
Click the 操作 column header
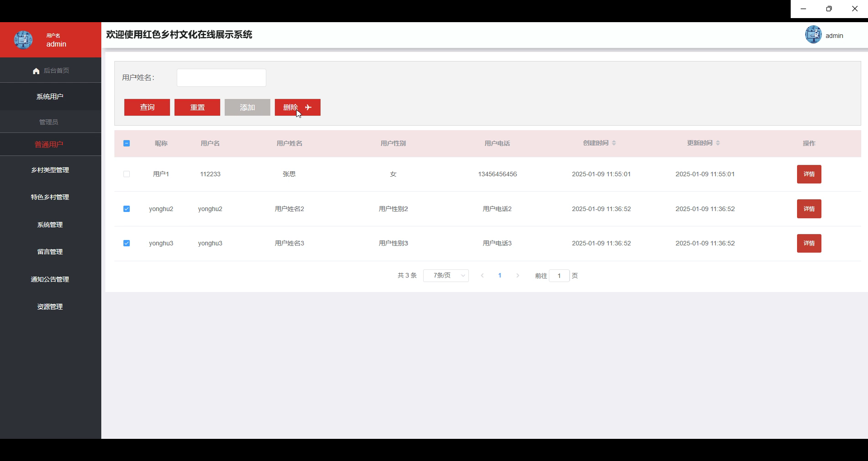tap(809, 143)
